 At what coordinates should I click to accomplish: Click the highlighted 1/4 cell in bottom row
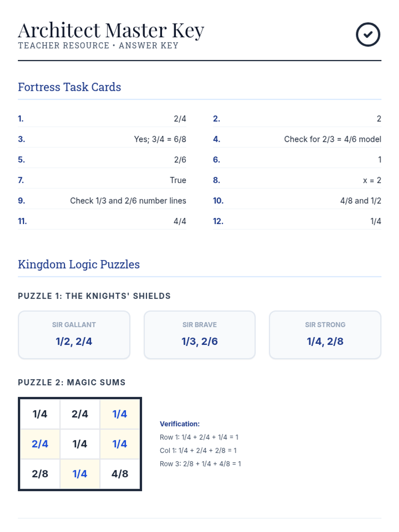tap(80, 474)
